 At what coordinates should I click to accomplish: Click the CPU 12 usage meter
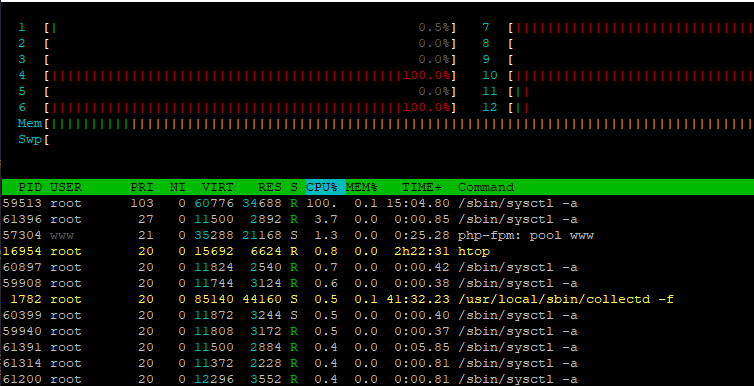[618, 107]
